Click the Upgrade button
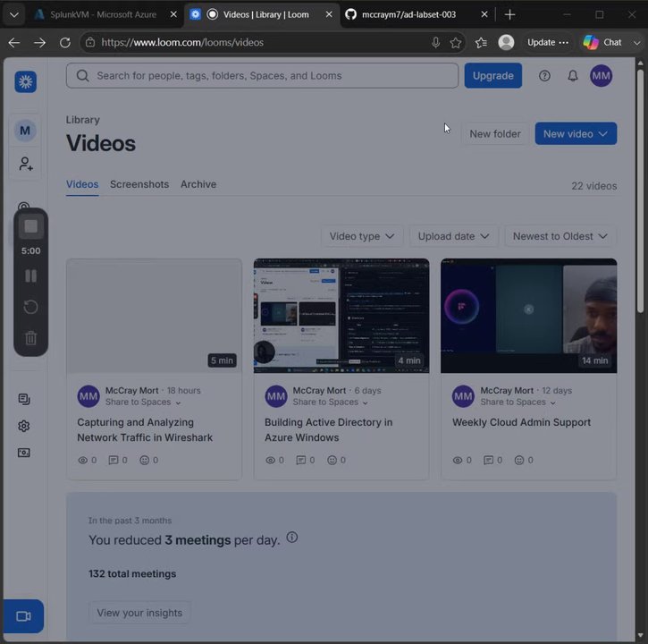648x644 pixels. (493, 76)
